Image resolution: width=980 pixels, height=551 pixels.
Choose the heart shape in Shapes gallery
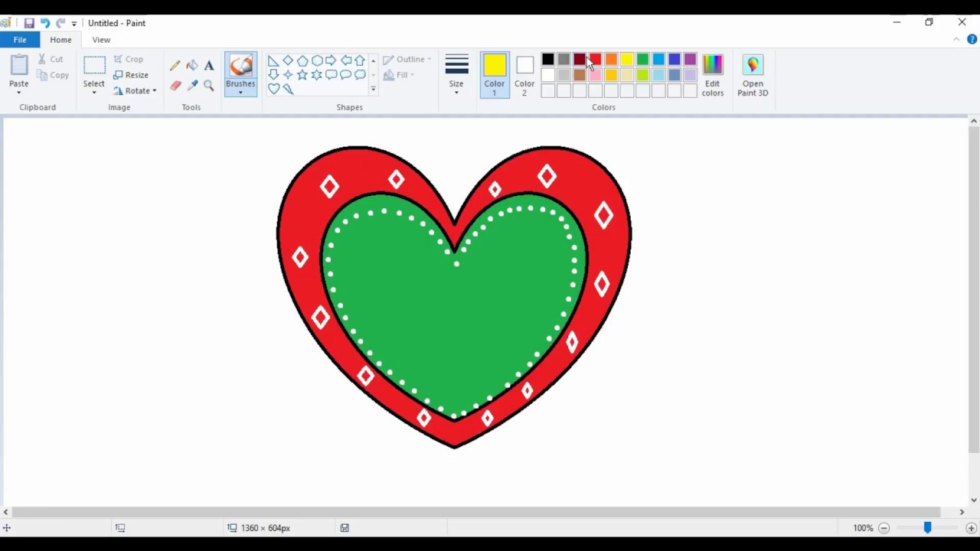tap(273, 90)
